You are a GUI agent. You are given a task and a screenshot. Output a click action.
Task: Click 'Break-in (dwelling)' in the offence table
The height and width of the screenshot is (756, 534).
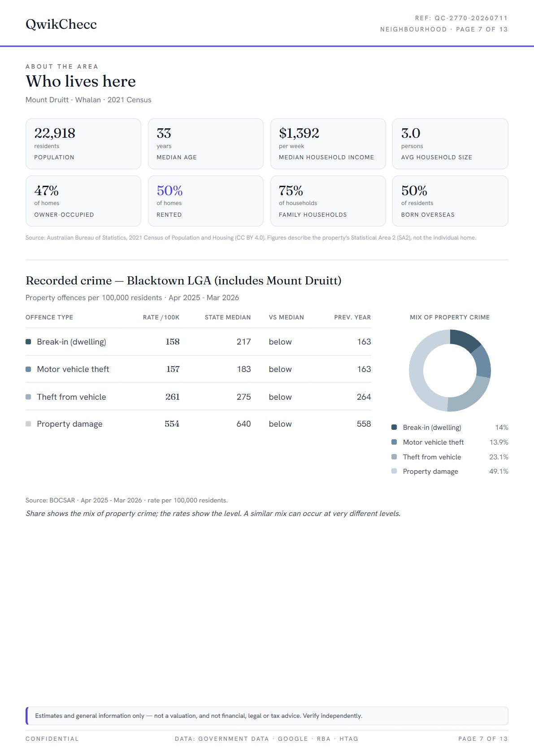coord(71,342)
